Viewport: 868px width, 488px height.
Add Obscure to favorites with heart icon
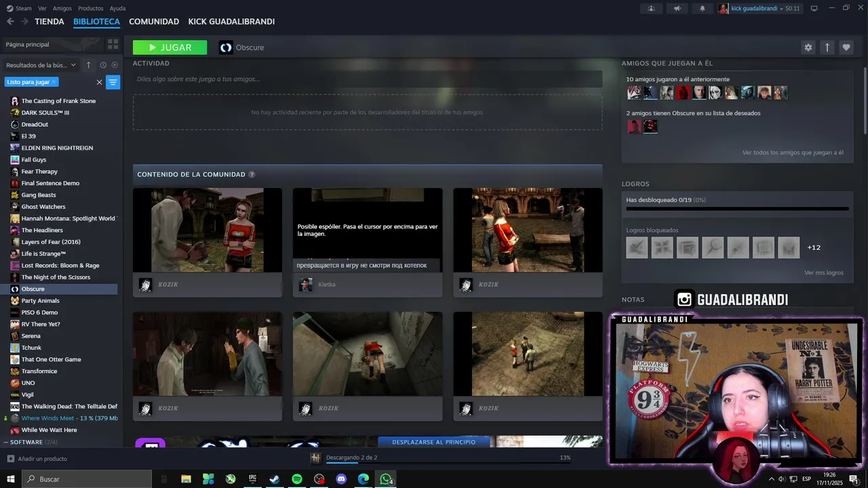846,47
